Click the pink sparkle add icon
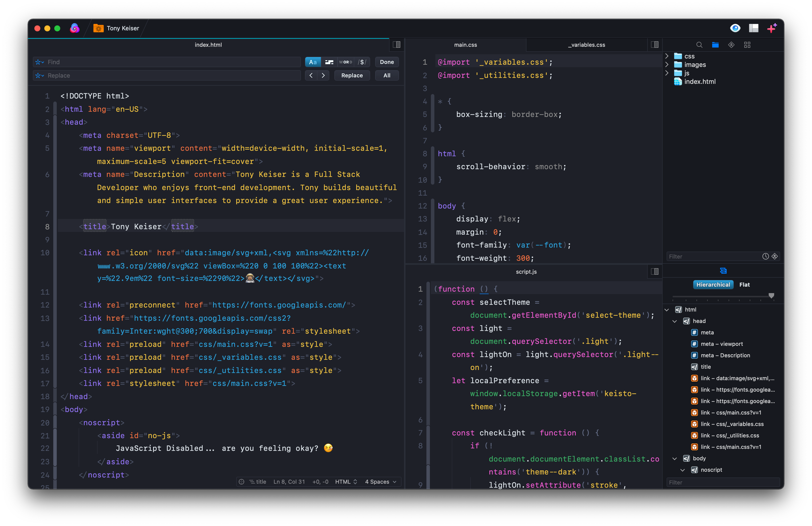812x526 pixels. coord(772,28)
